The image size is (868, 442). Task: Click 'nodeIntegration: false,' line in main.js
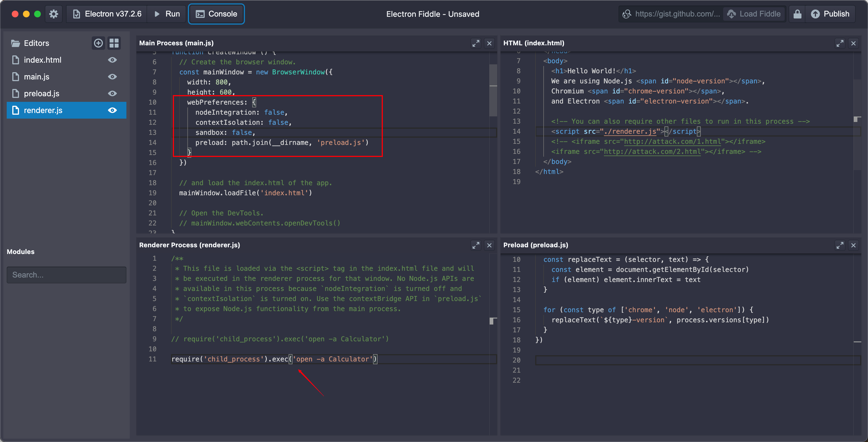point(241,112)
